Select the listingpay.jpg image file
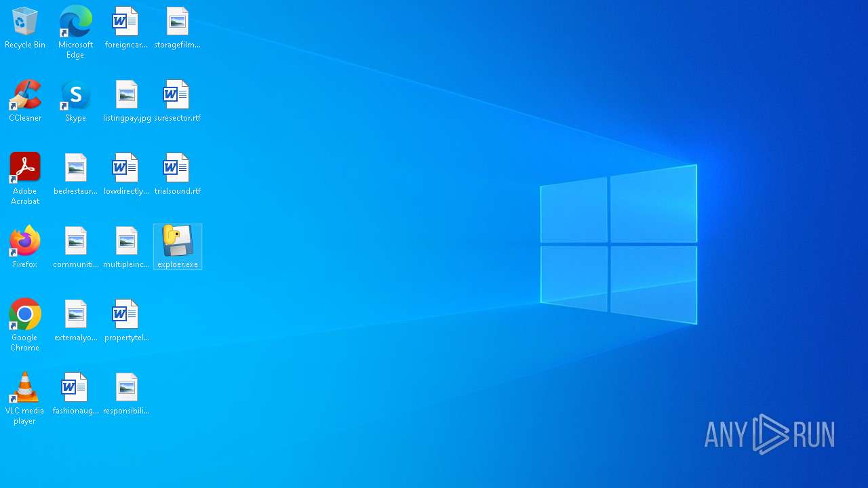The height and width of the screenshot is (488, 868). (127, 101)
